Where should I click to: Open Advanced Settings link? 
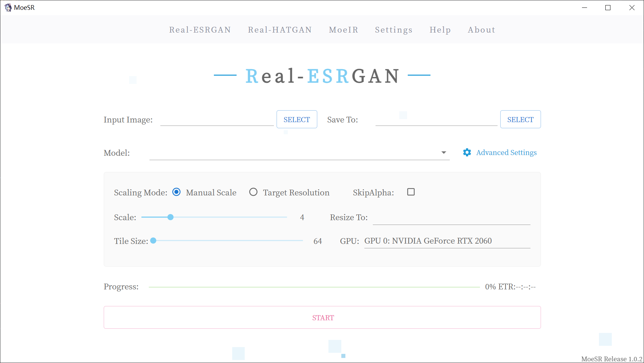[x=506, y=153]
